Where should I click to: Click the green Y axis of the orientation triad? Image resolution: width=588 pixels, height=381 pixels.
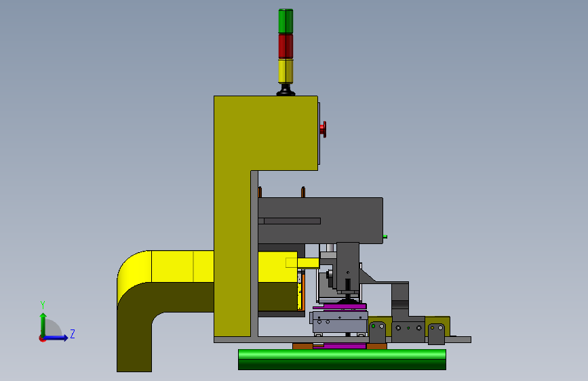click(x=43, y=323)
